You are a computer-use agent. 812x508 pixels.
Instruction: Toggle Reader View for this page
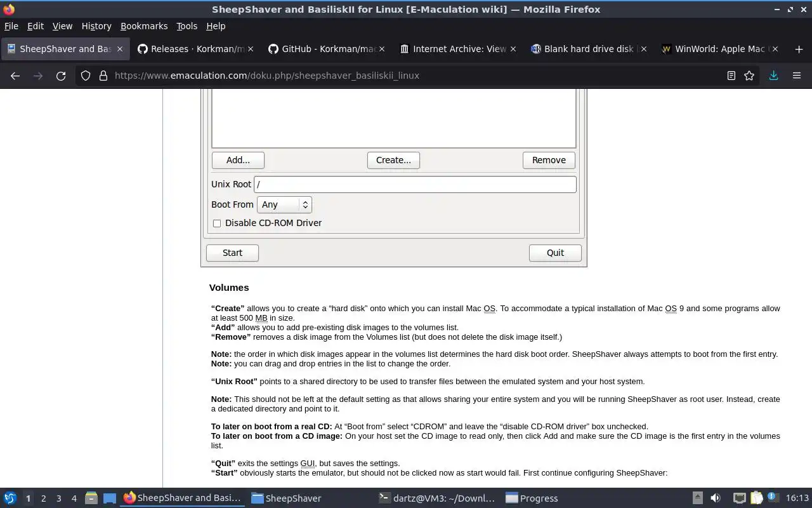coord(731,76)
